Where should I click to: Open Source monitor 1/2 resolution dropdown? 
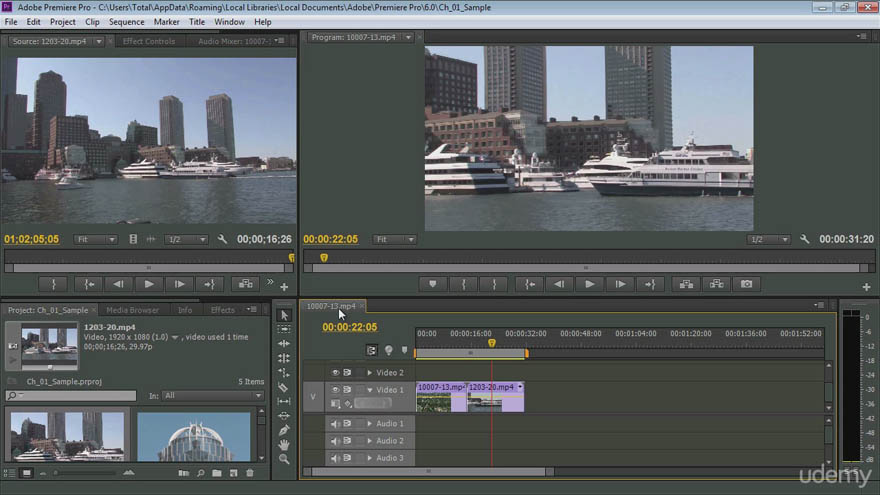(x=186, y=239)
